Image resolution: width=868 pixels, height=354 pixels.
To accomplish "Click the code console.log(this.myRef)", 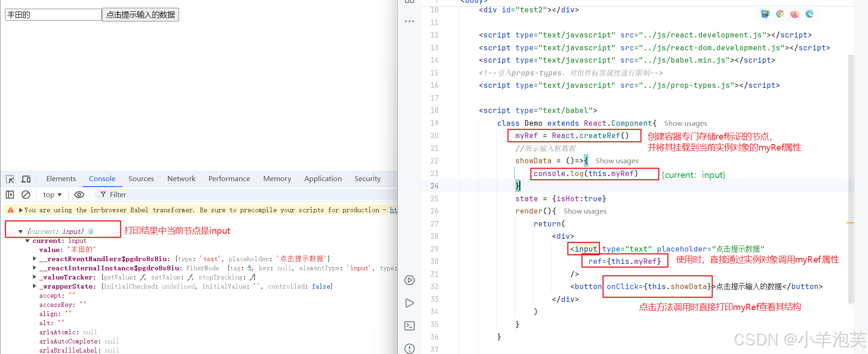I will pyautogui.click(x=586, y=174).
